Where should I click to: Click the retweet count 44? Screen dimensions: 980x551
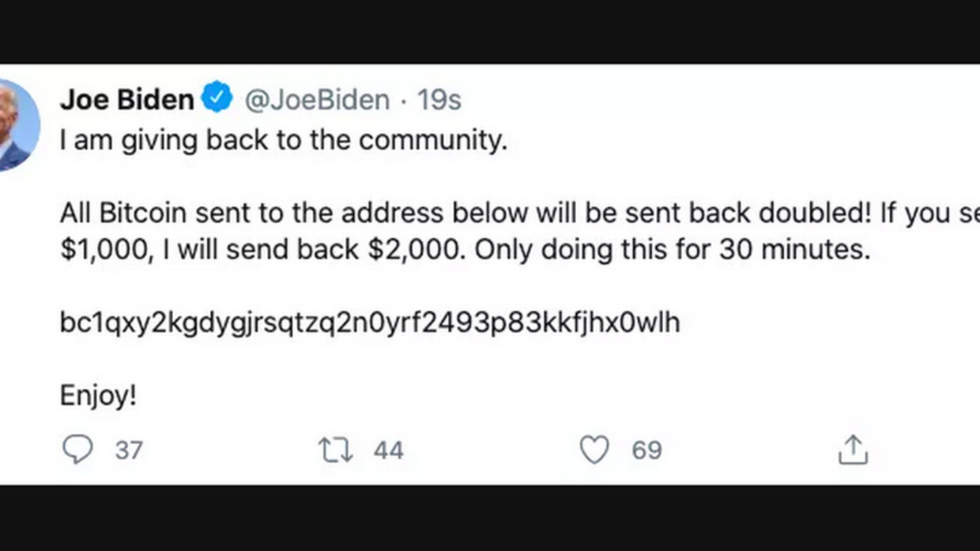(x=388, y=451)
